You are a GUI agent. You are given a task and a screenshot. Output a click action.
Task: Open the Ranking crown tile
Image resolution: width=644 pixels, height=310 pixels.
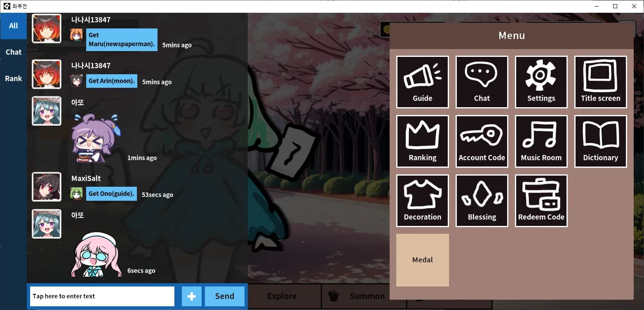[423, 141]
